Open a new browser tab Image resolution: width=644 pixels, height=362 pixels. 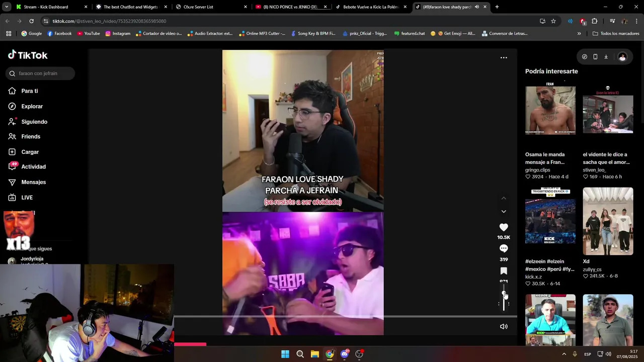pyautogui.click(x=497, y=7)
